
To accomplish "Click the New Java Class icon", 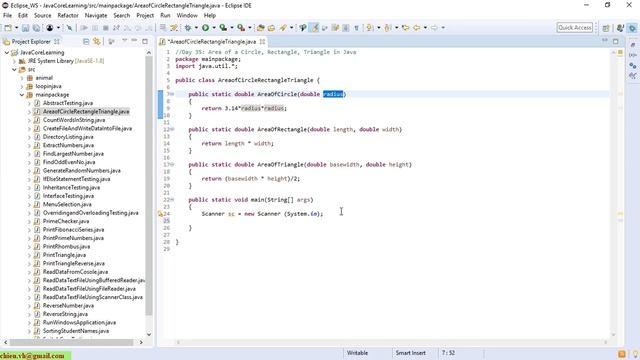I will pos(271,28).
